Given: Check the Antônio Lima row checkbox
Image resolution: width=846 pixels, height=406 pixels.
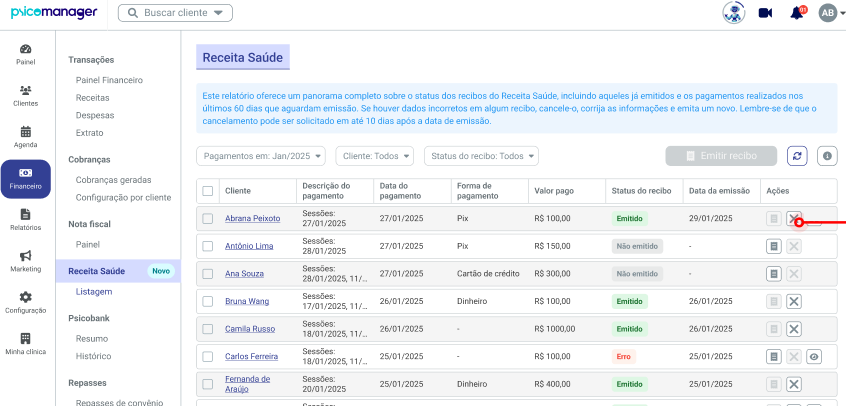Looking at the screenshot, I should [x=208, y=246].
